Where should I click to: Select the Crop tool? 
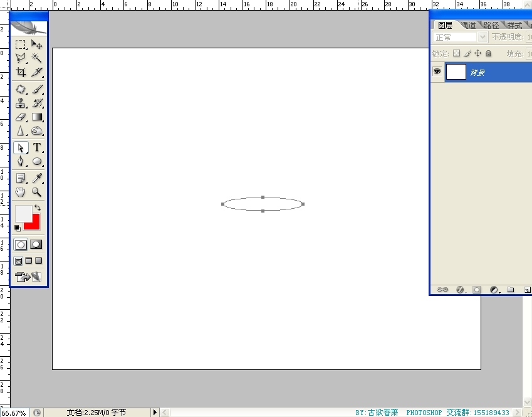pos(21,72)
